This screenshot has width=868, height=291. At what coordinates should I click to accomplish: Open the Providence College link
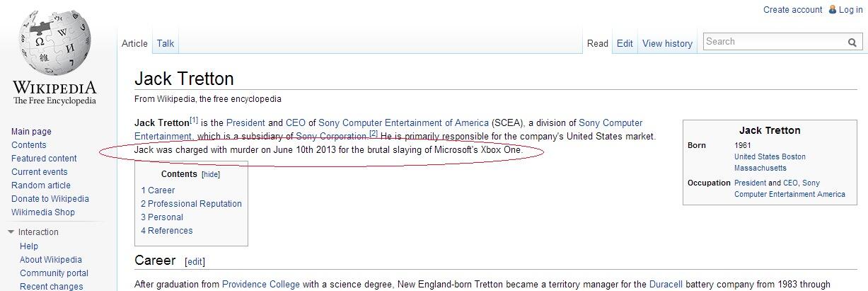click(x=261, y=285)
